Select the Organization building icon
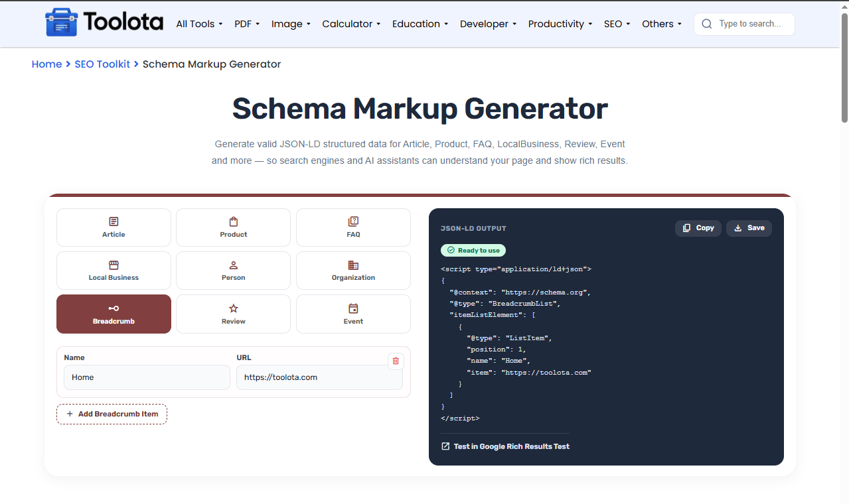The width and height of the screenshot is (849, 504). click(x=353, y=265)
